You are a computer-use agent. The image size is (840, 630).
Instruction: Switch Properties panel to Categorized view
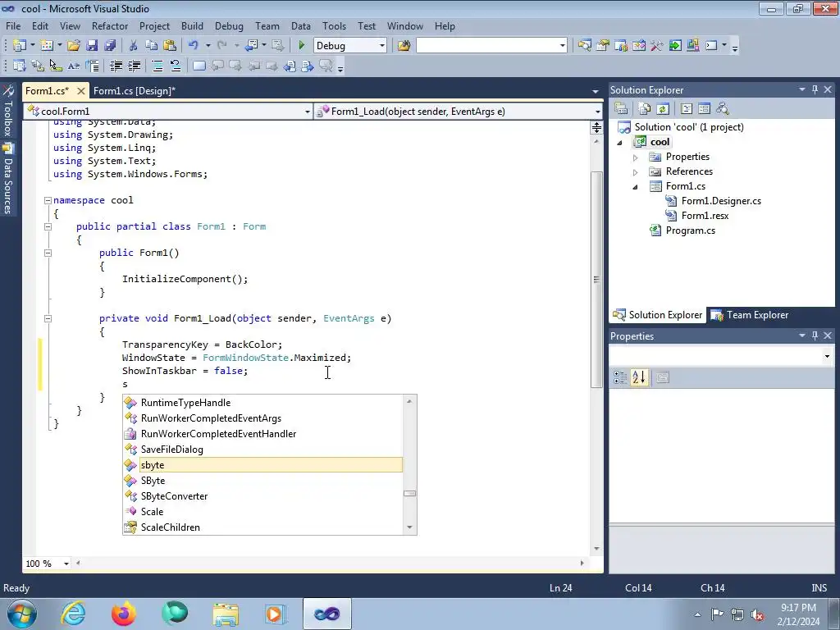620,377
